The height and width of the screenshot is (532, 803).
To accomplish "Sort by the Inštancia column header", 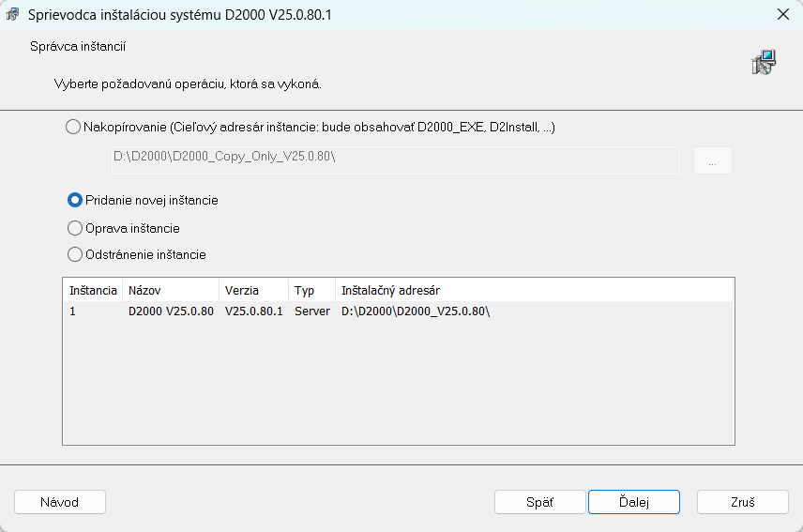I will pyautogui.click(x=93, y=291).
